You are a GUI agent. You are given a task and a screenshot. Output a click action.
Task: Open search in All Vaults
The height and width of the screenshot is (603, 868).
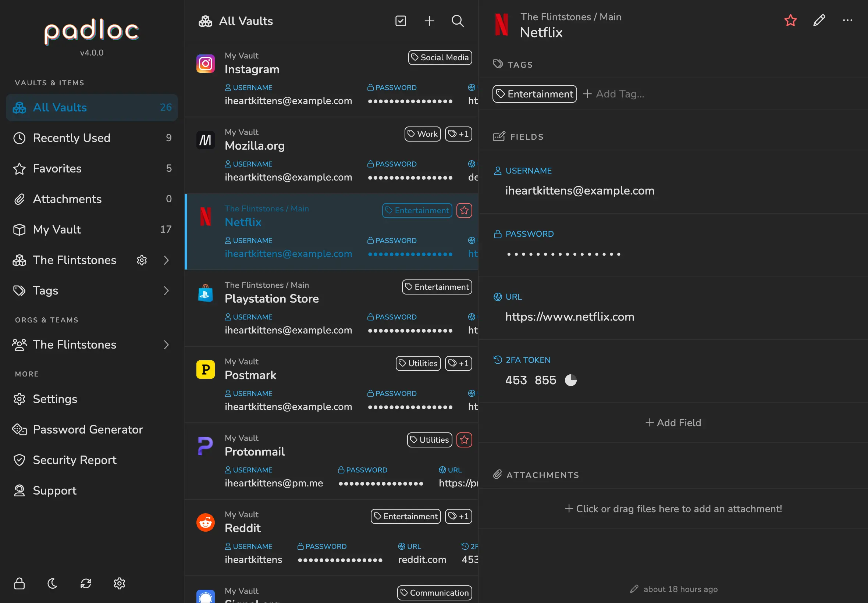point(458,21)
